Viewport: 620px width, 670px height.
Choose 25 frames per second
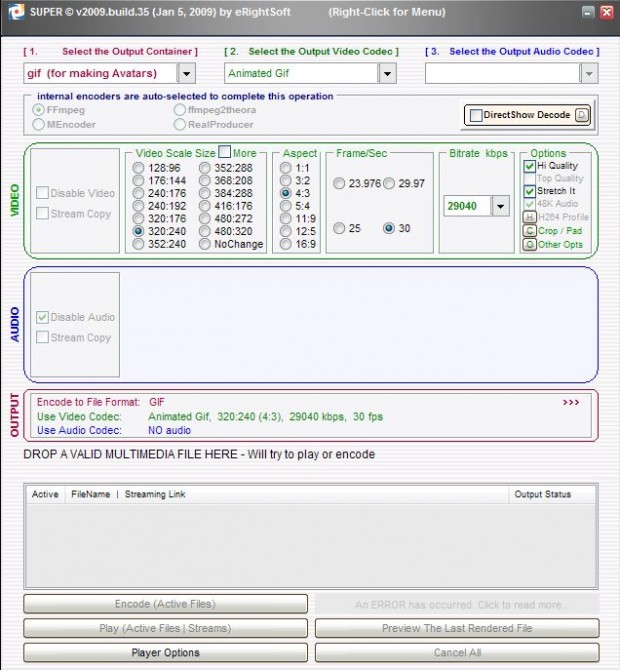(x=339, y=228)
